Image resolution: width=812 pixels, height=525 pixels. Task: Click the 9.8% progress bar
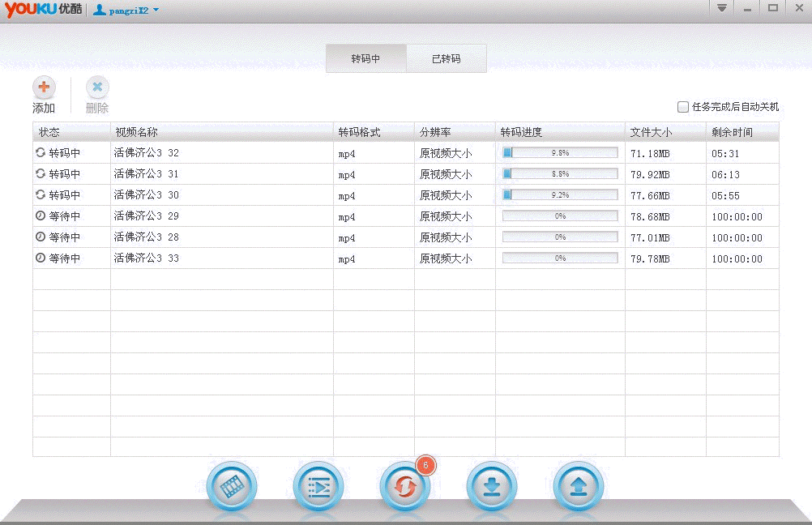pyautogui.click(x=560, y=153)
